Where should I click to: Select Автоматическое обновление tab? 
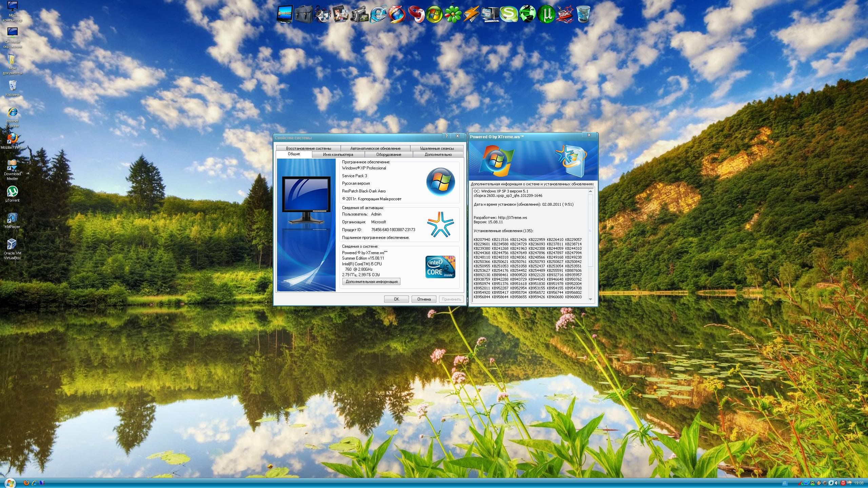tap(375, 148)
